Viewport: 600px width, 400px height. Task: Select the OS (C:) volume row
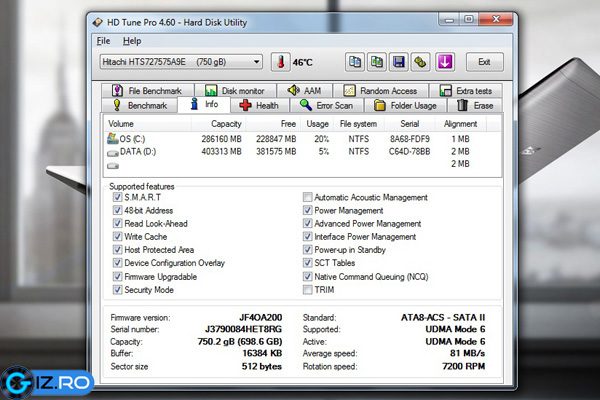coord(302,139)
